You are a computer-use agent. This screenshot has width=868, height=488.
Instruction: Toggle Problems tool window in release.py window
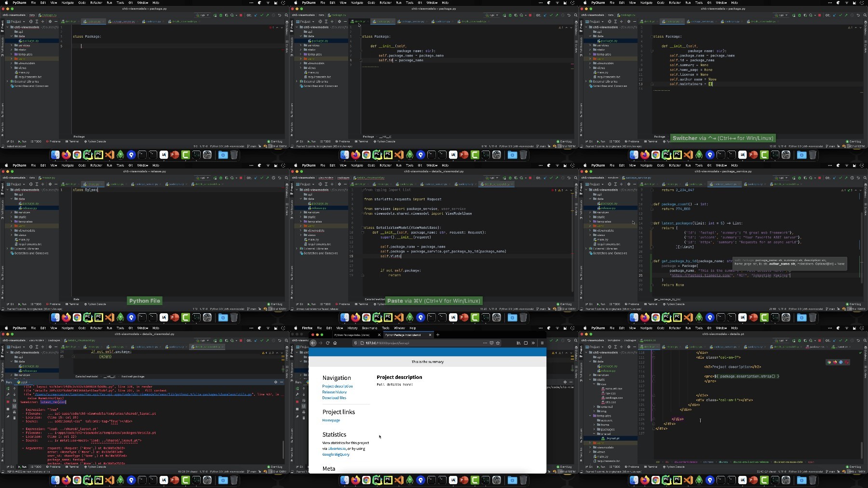pos(54,304)
